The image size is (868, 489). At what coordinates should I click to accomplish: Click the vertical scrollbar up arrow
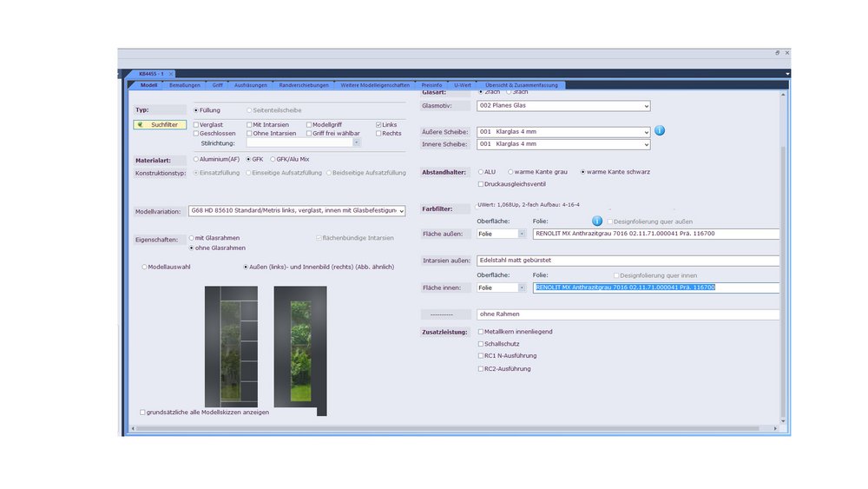[x=783, y=95]
